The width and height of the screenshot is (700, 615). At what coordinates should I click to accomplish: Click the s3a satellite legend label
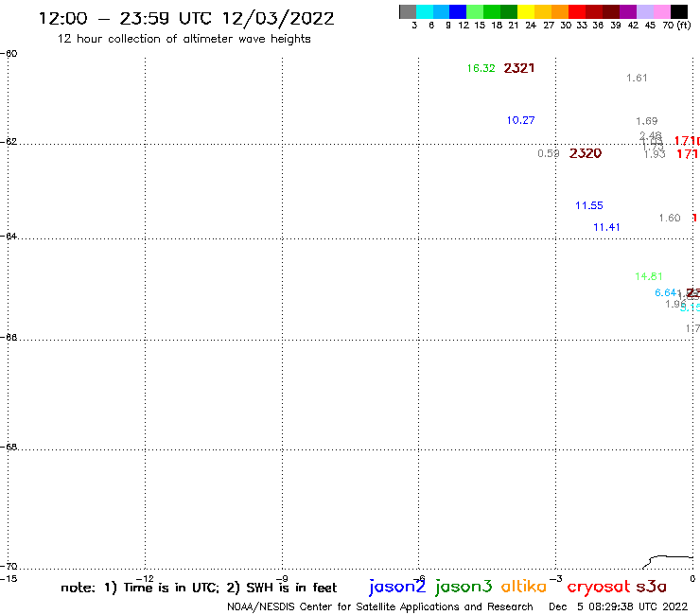tap(651, 587)
